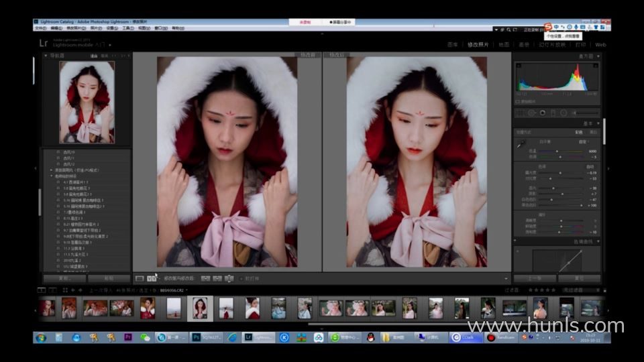Open Premiere Pro from the taskbar
Image resolution: width=644 pixels, height=362 pixels.
[127, 337]
